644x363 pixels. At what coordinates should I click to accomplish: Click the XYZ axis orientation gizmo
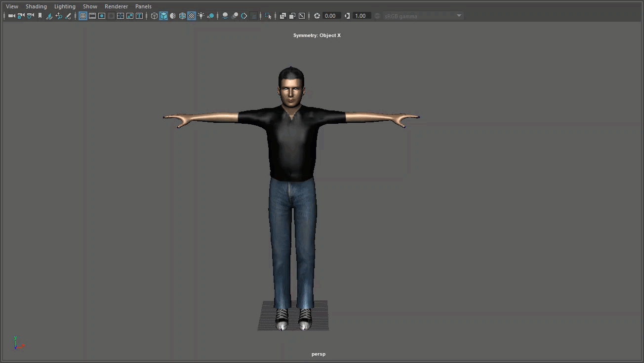tap(19, 343)
